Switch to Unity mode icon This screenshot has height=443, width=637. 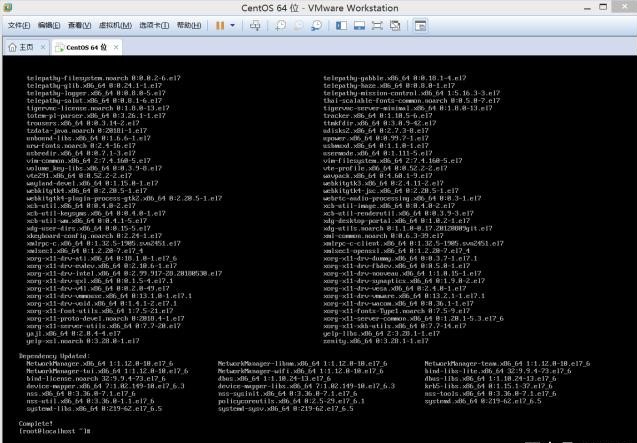[395, 25]
